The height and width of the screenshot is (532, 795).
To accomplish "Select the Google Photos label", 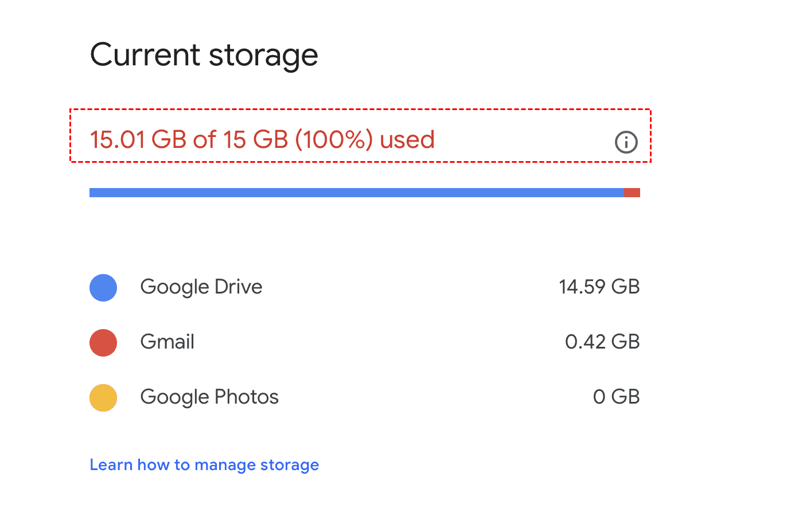I will point(209,397).
